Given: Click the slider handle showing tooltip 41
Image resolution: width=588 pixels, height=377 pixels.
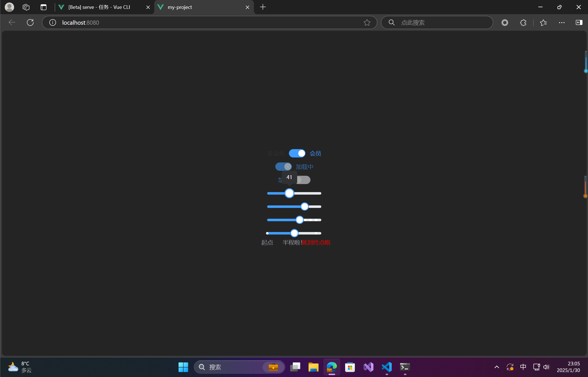Looking at the screenshot, I should click(289, 193).
